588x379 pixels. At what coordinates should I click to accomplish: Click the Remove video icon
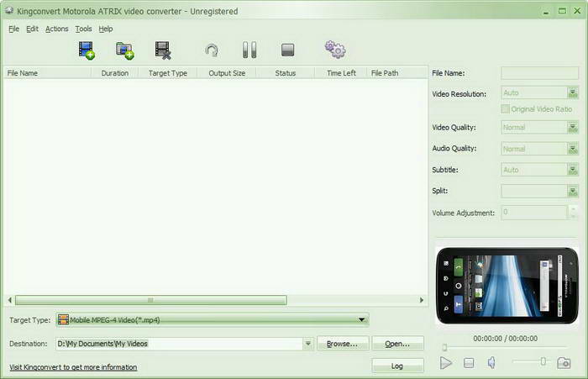163,50
